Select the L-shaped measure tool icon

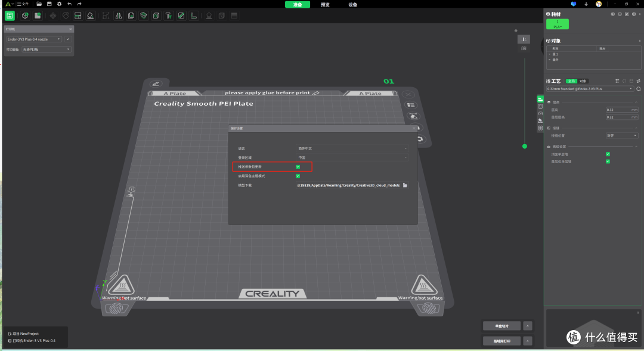coord(193,16)
